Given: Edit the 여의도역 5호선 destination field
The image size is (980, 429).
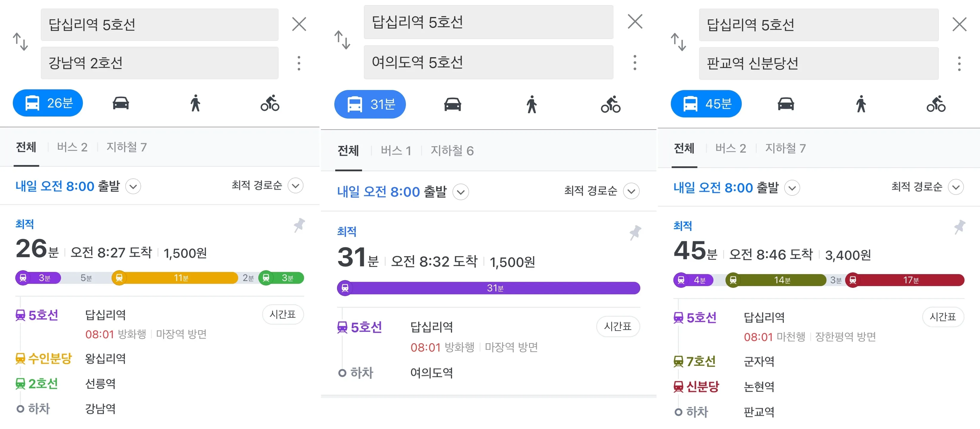Looking at the screenshot, I should (x=489, y=62).
